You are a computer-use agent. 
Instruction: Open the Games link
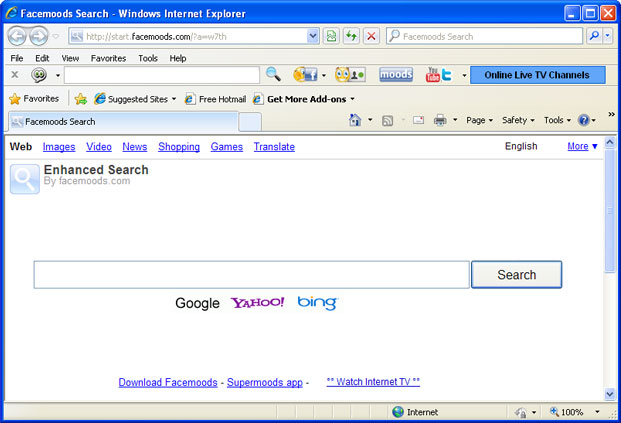(x=227, y=147)
